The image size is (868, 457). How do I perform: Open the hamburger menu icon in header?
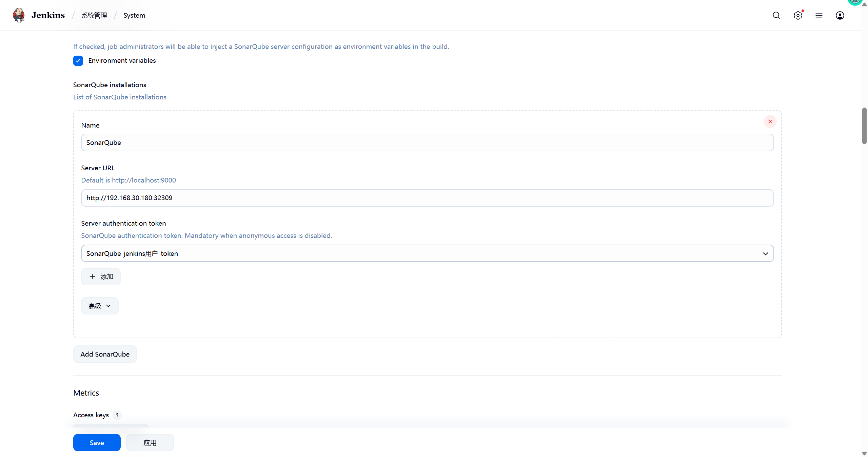(819, 15)
